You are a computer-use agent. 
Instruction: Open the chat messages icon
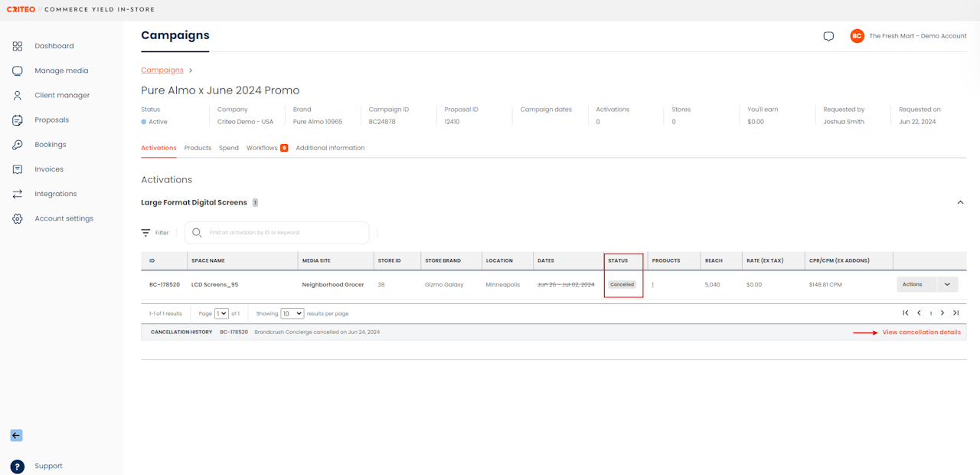(x=828, y=36)
